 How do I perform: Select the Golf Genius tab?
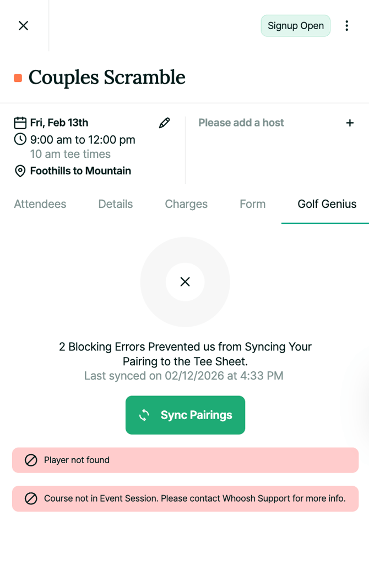[327, 204]
